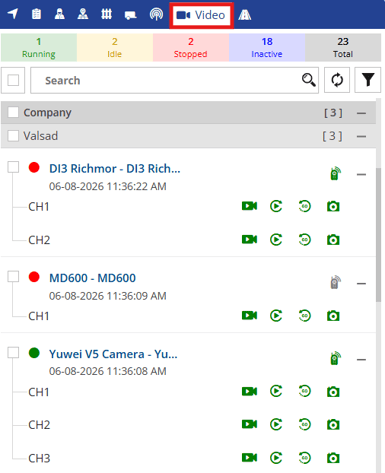
Task: Select the DI3 Richmor device checkbox
Action: [13, 167]
